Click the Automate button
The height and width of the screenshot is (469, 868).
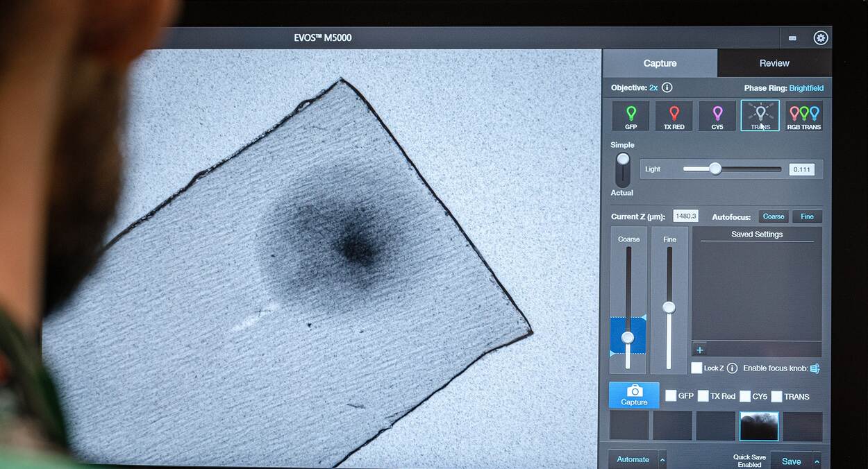point(633,459)
